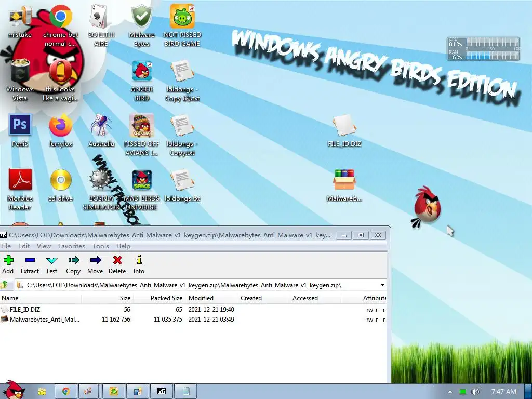The width and height of the screenshot is (532, 399).
Task: Select the 'Malware Bytes' shield icon
Action: coord(141,25)
